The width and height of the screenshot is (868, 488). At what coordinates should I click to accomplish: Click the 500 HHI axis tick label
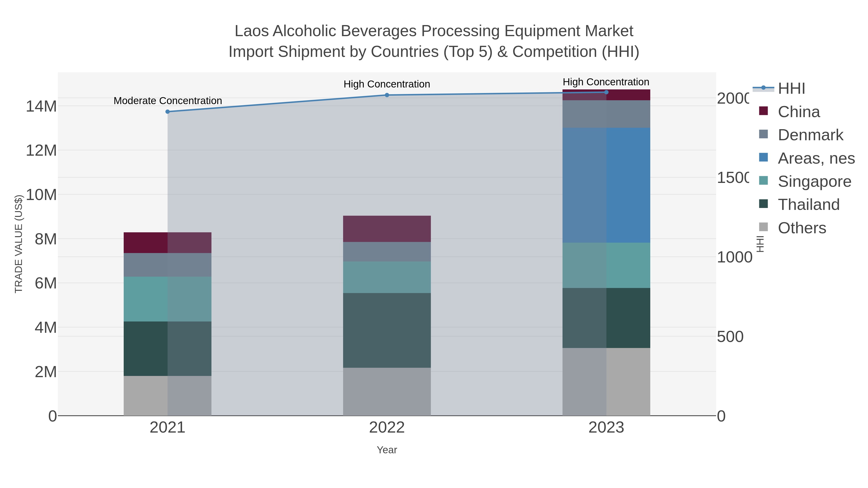coord(730,336)
